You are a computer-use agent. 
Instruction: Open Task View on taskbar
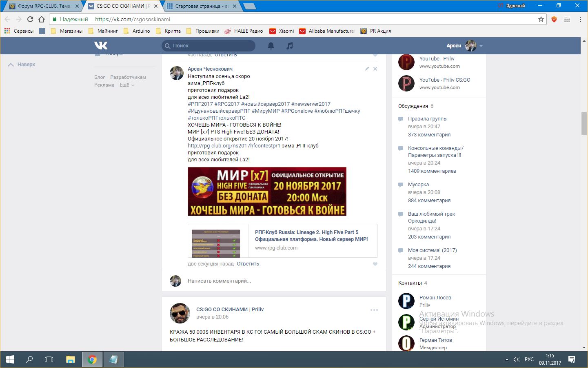[49, 359]
